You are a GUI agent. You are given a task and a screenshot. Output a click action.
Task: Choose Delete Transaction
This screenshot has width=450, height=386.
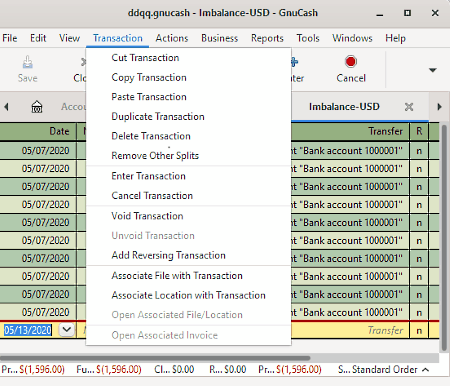click(x=188, y=136)
